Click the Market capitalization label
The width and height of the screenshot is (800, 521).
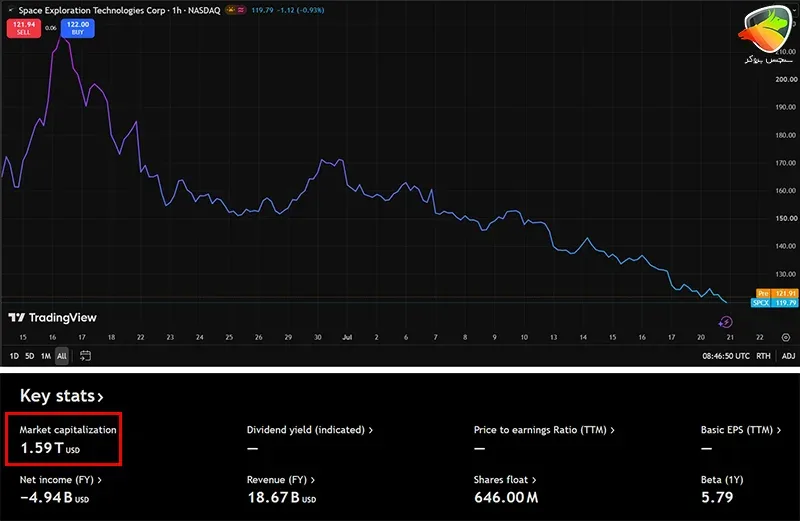tap(68, 430)
